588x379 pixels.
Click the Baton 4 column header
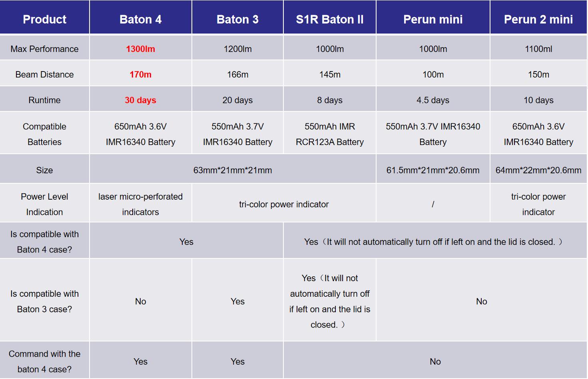(x=140, y=19)
